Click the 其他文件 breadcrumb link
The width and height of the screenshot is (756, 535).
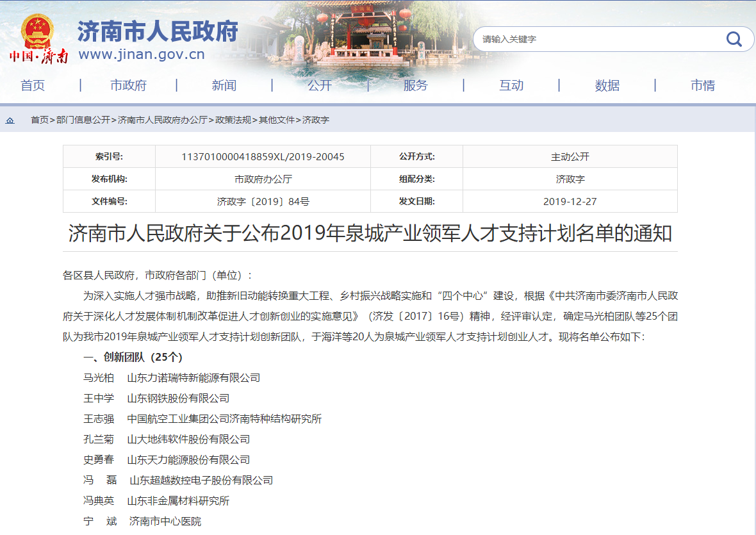pos(276,120)
